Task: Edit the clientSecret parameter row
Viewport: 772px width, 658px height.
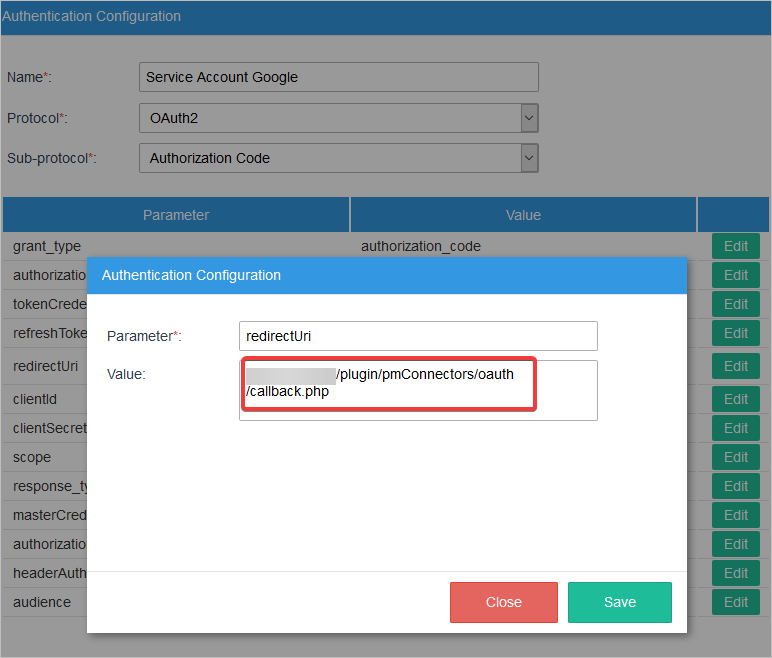Action: [735, 428]
